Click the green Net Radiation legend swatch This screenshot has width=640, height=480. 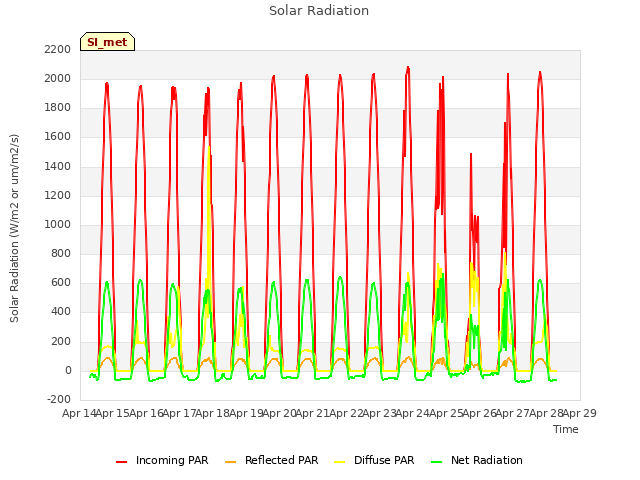(x=437, y=462)
